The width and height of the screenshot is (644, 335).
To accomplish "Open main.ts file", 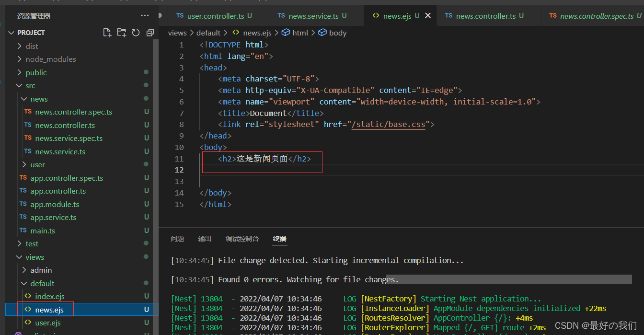I will tap(42, 231).
